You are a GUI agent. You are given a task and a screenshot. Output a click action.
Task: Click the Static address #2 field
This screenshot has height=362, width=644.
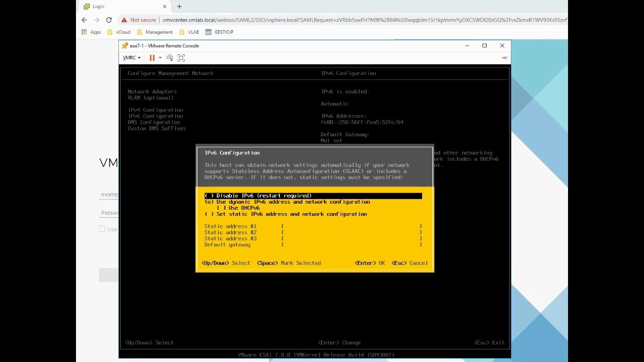tap(352, 232)
